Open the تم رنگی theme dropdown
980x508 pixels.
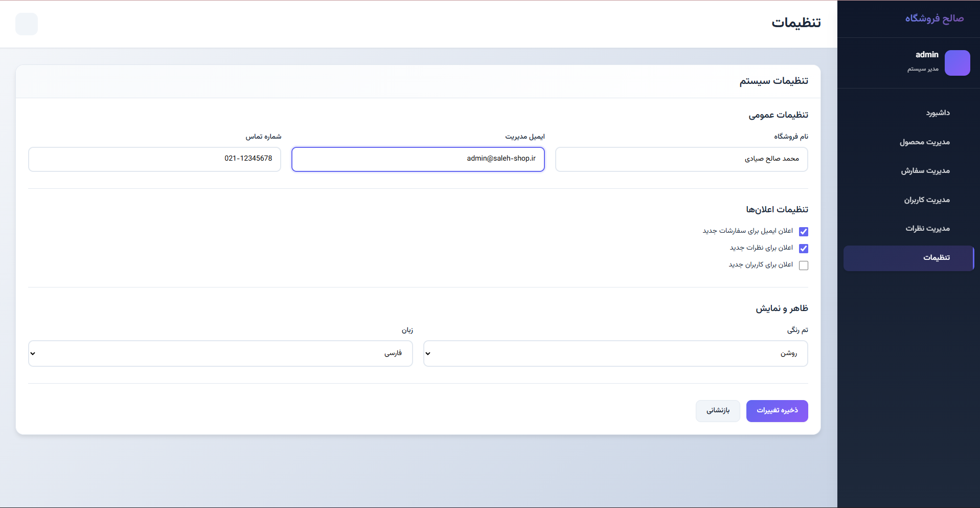click(x=615, y=354)
